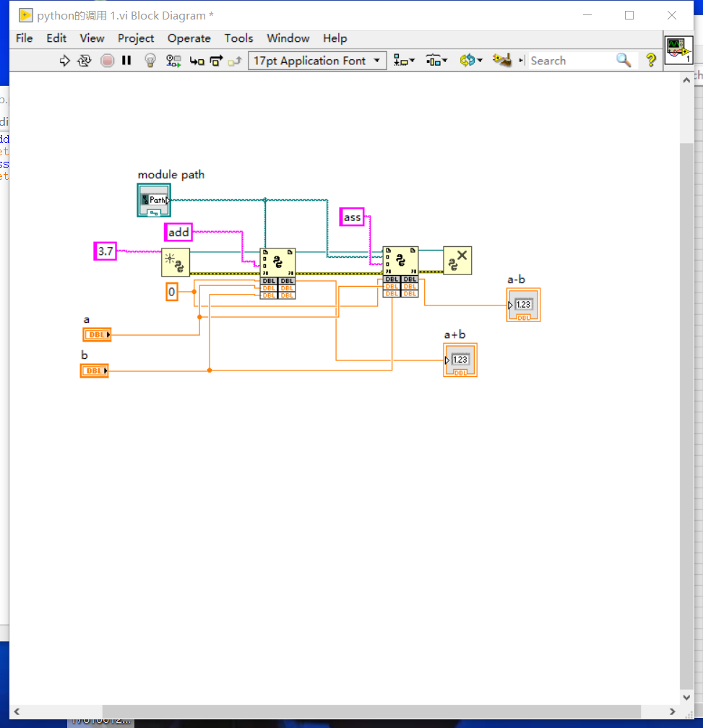
Task: Click the Step Into button
Action: (x=197, y=61)
